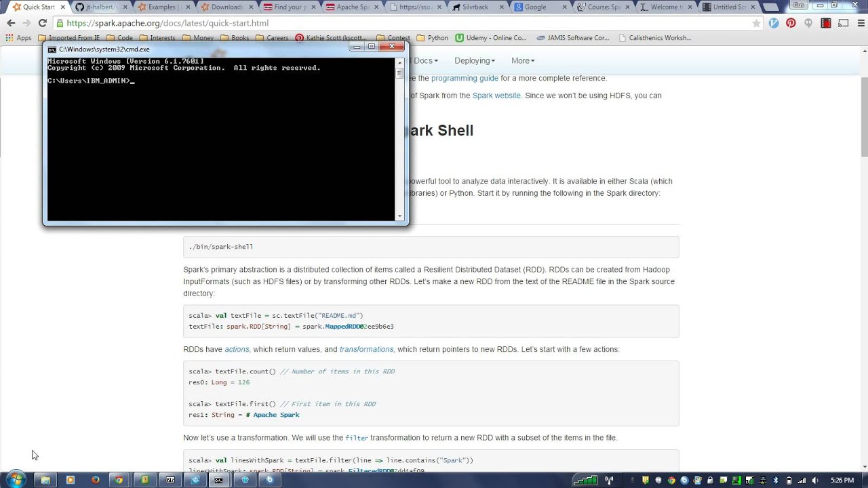
Task: Open the Udemy - Online Co... bookmark
Action: point(491,38)
